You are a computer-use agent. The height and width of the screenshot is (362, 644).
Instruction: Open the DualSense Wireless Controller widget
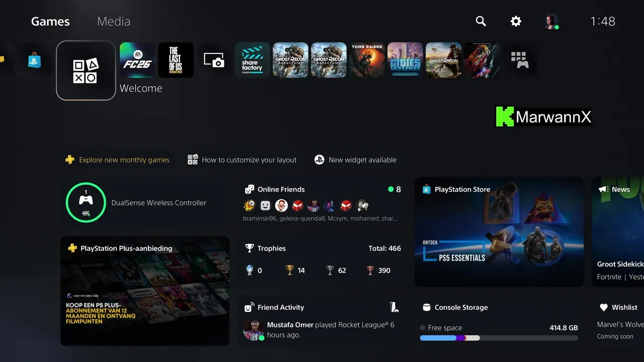click(x=145, y=203)
